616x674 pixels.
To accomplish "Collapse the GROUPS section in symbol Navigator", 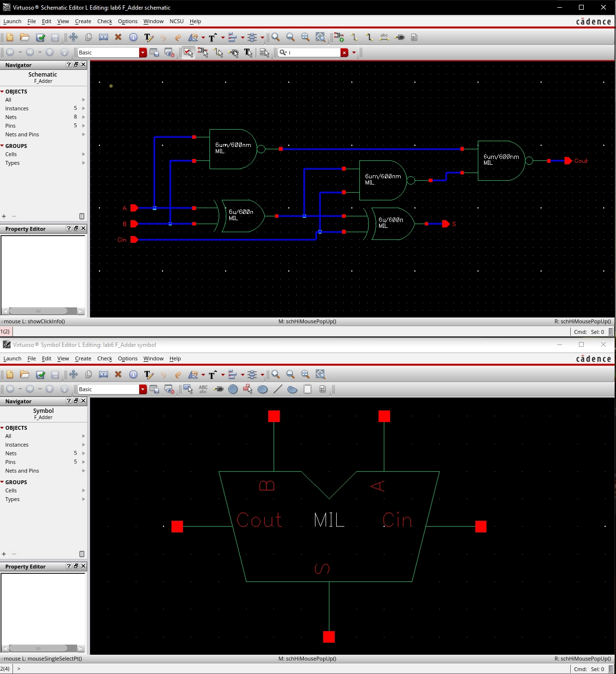I will [2, 482].
